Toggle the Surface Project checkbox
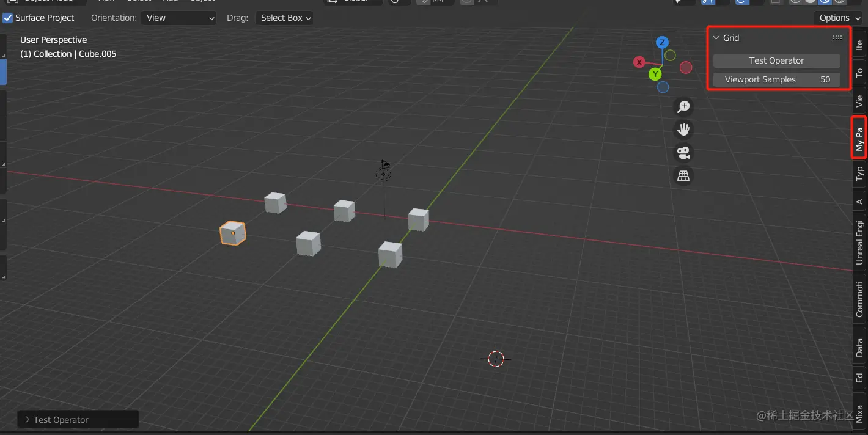This screenshot has height=435, width=868. (x=8, y=18)
